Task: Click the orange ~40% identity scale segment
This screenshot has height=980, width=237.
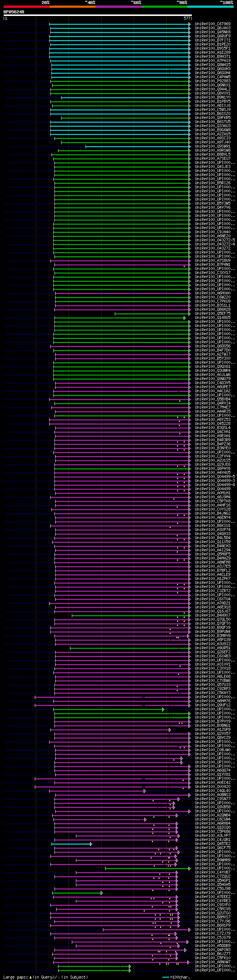Action: 73,6
